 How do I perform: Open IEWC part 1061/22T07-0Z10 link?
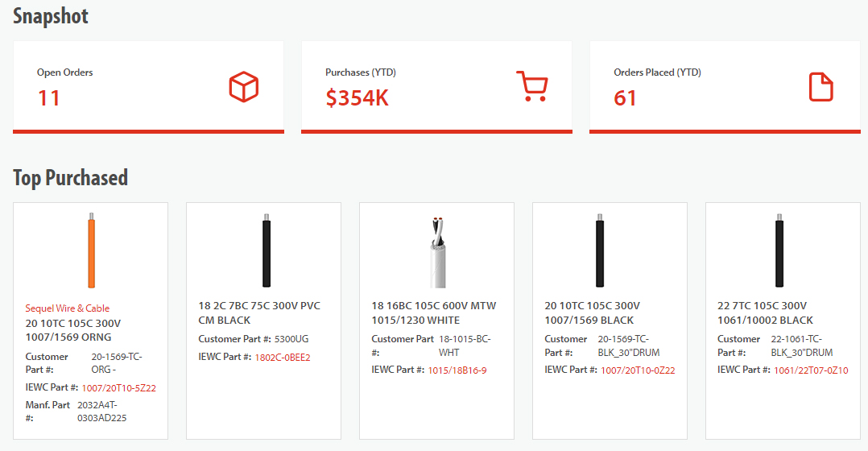tap(811, 370)
